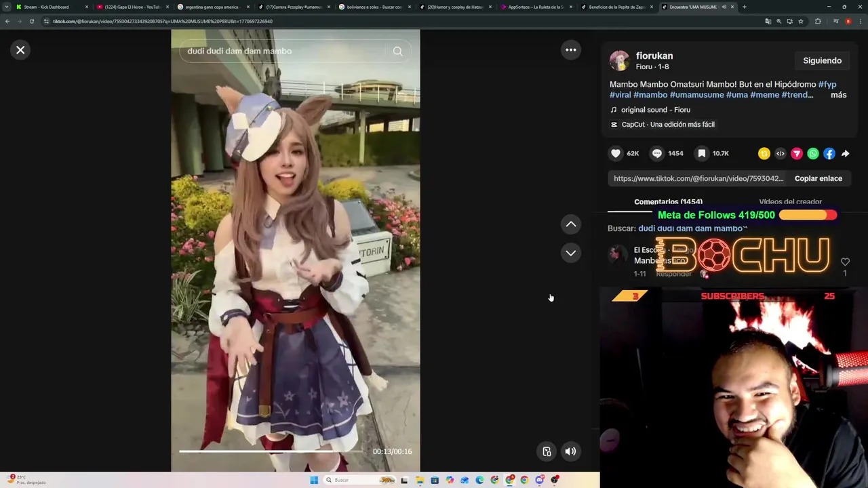
Task: Click the browser back arrow
Action: (7, 21)
